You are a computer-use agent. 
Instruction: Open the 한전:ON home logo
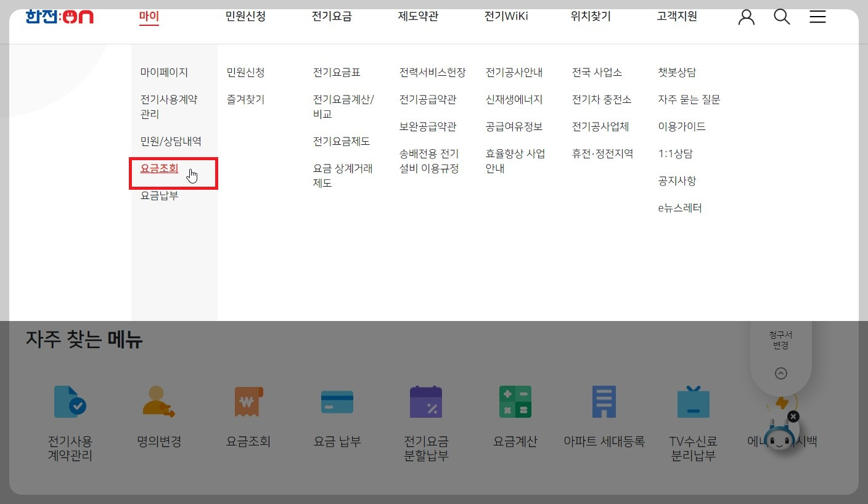[59, 17]
